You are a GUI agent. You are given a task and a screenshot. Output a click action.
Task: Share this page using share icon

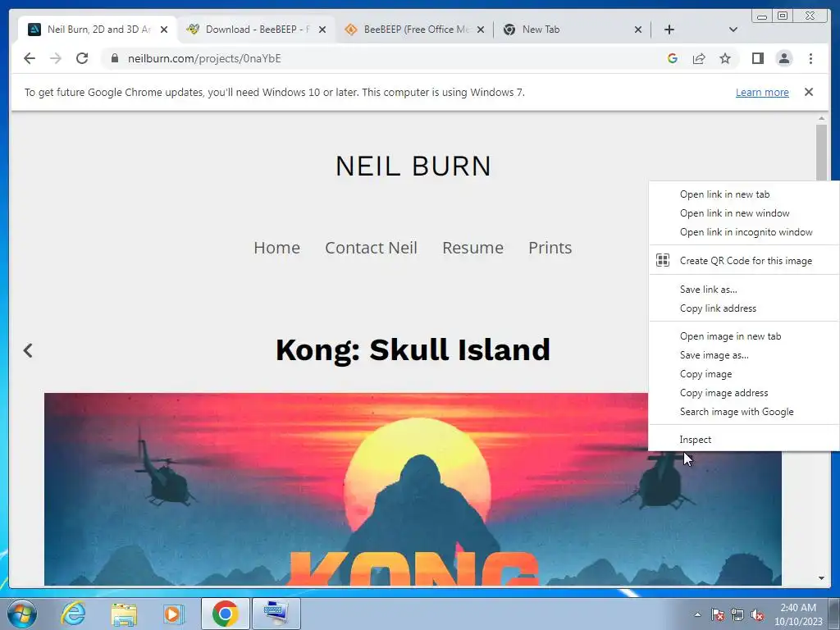(699, 58)
